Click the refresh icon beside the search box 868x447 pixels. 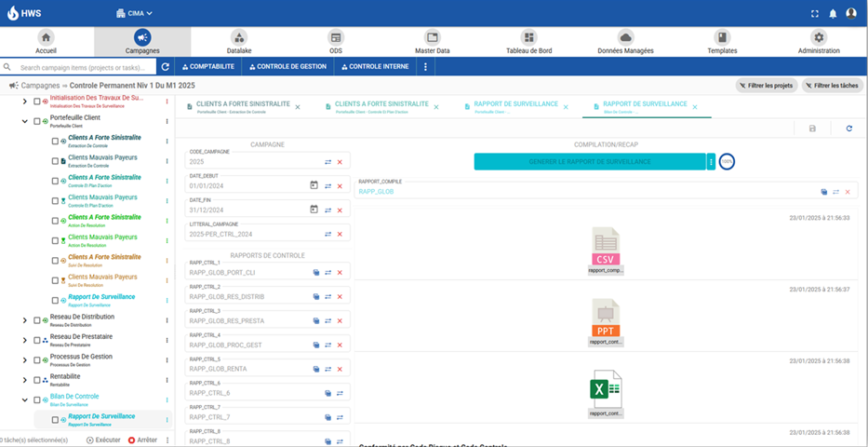[x=165, y=67]
